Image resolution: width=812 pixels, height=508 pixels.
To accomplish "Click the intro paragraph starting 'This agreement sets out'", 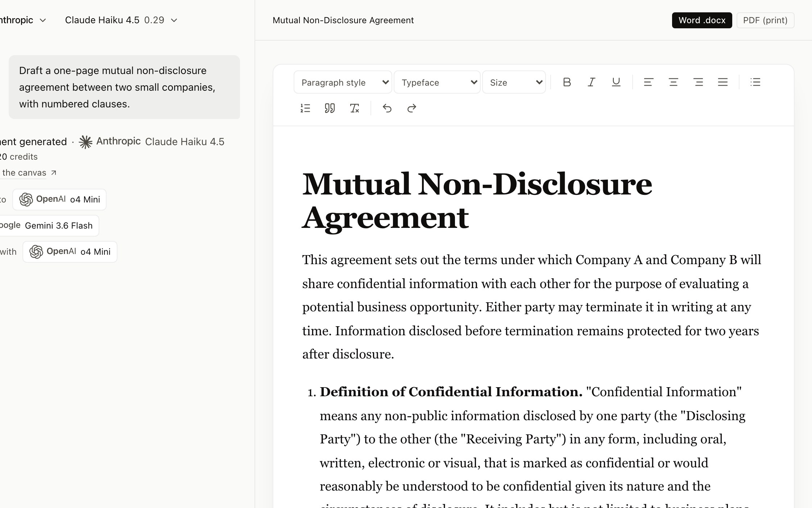I will (531, 307).
